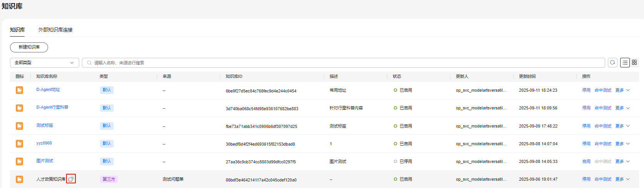Click copy icon beside 人才政策知识库

[x=71, y=179]
